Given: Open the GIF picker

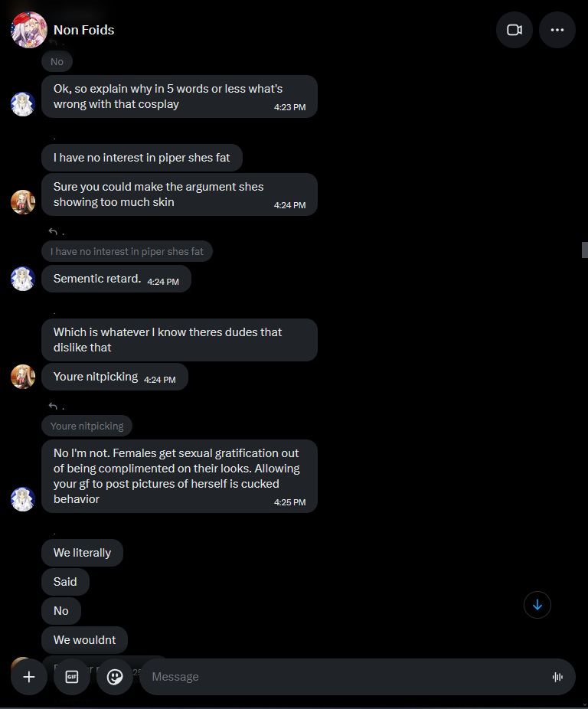Looking at the screenshot, I should [72, 677].
